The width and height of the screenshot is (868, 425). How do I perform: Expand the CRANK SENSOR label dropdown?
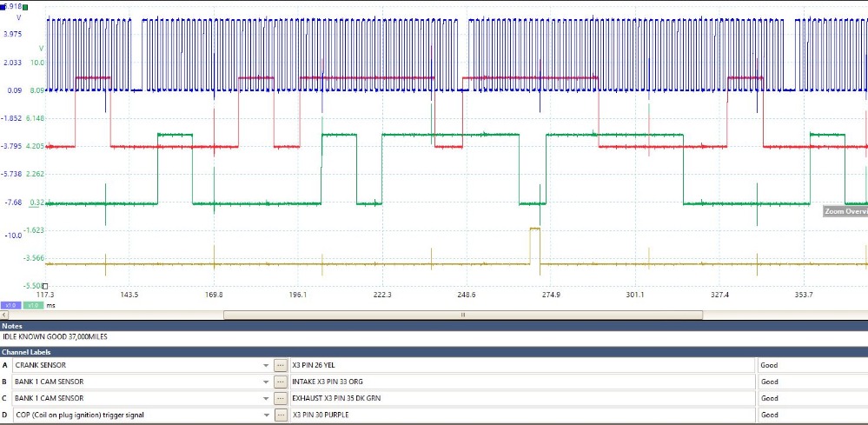point(265,365)
